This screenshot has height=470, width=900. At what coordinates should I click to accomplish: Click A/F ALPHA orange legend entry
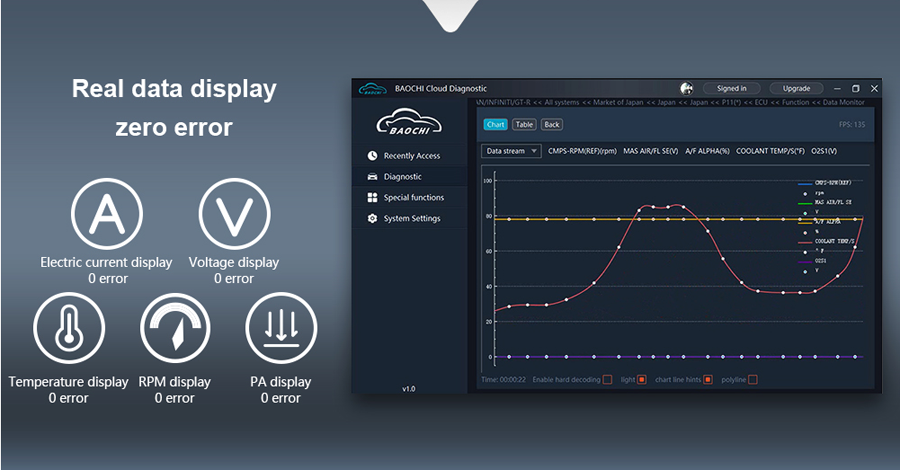[x=820, y=223]
